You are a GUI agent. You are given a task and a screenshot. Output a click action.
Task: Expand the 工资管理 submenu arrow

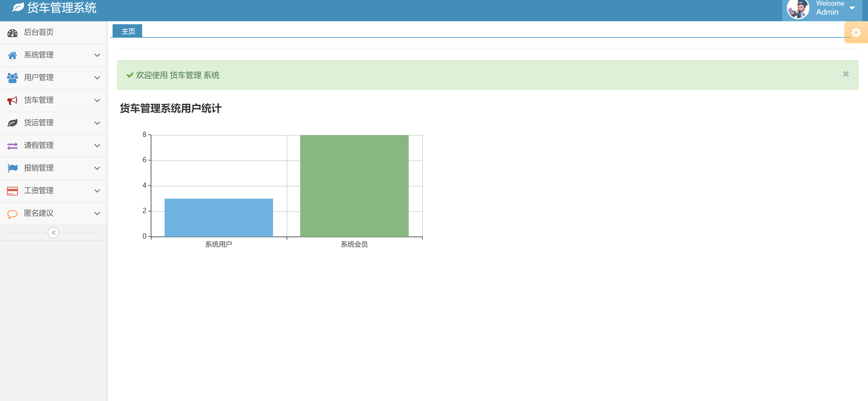97,191
